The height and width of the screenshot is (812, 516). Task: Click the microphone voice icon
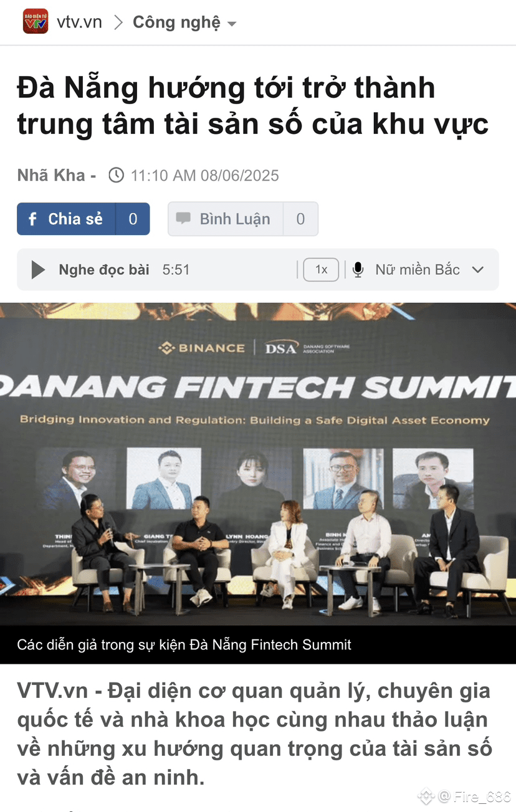tap(358, 270)
